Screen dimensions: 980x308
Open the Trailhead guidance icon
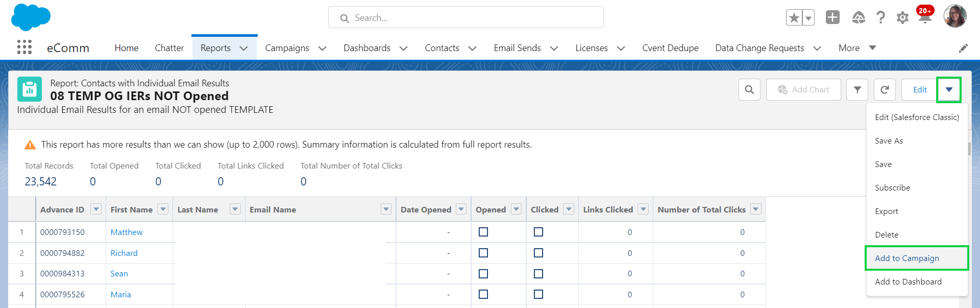(x=859, y=18)
